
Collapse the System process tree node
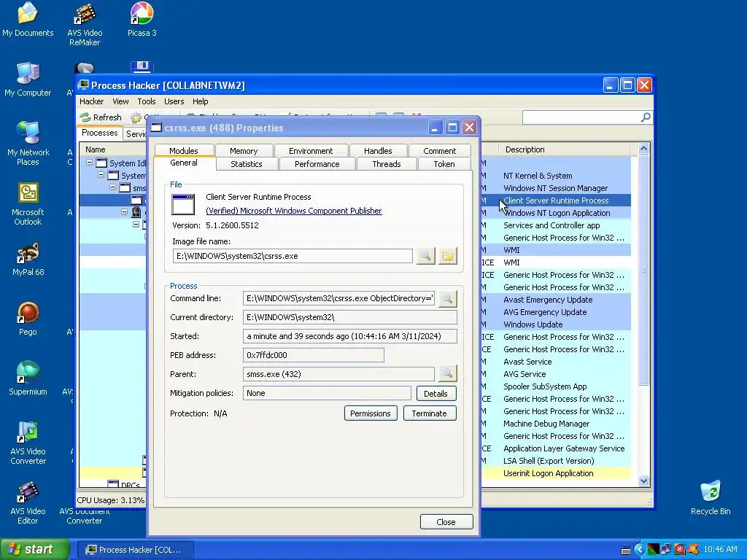tap(101, 175)
